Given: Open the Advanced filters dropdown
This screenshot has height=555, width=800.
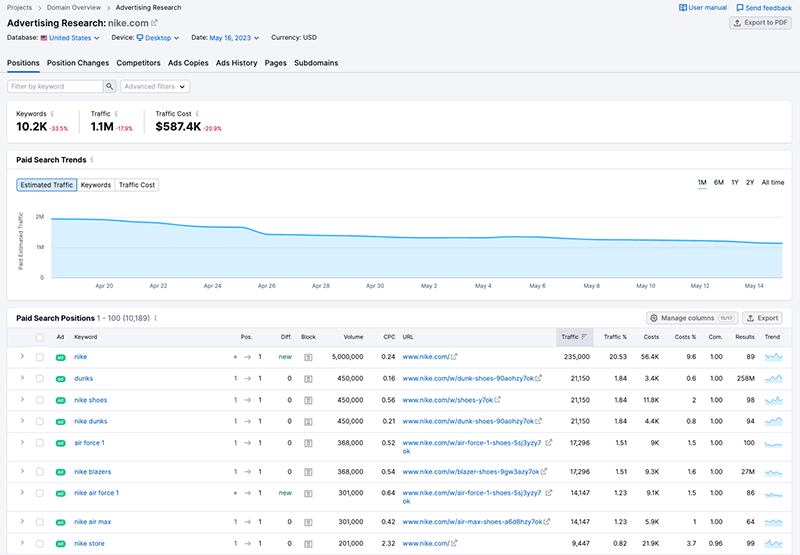Looking at the screenshot, I should point(155,87).
